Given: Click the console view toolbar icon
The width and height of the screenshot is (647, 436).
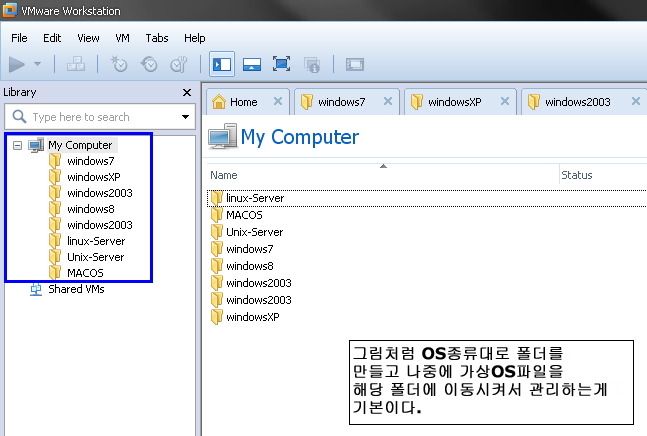Looking at the screenshot, I should (354, 64).
